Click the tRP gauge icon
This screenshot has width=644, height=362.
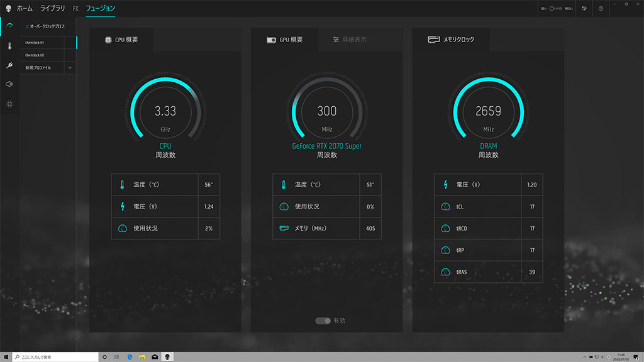point(445,250)
